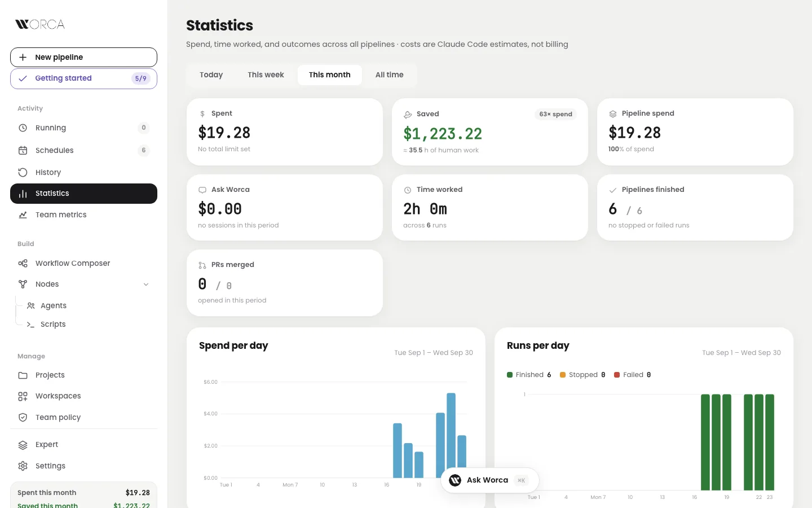The image size is (812, 508).
Task: Click the 'Spent this month' sidebar summary
Action: 83,493
